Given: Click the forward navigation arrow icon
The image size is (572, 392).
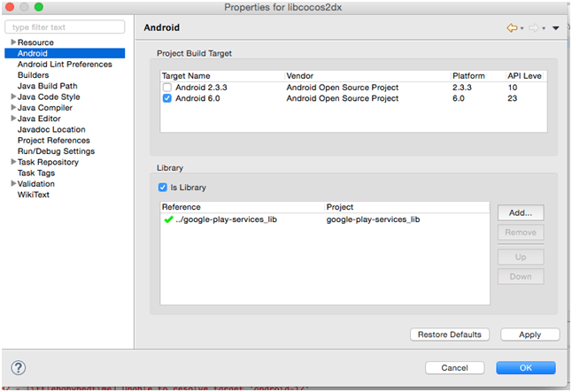Looking at the screenshot, I should click(534, 28).
